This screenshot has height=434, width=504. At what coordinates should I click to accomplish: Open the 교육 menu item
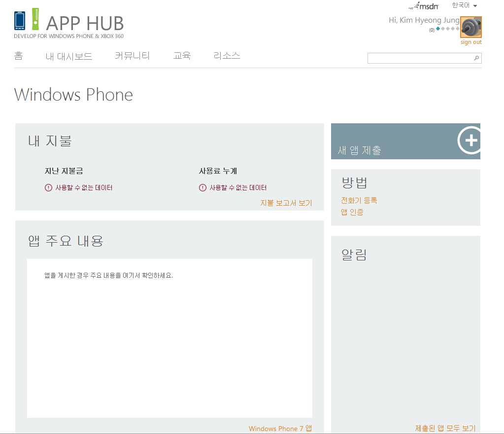[182, 56]
